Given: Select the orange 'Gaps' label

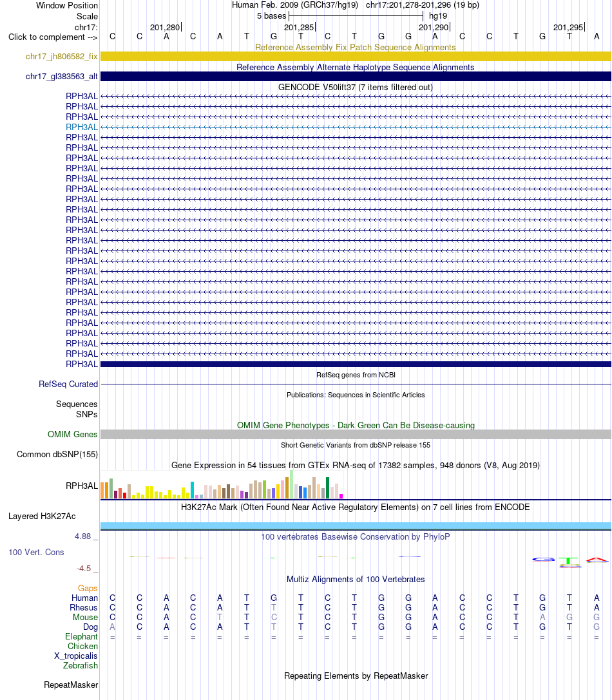Looking at the screenshot, I should tap(88, 589).
